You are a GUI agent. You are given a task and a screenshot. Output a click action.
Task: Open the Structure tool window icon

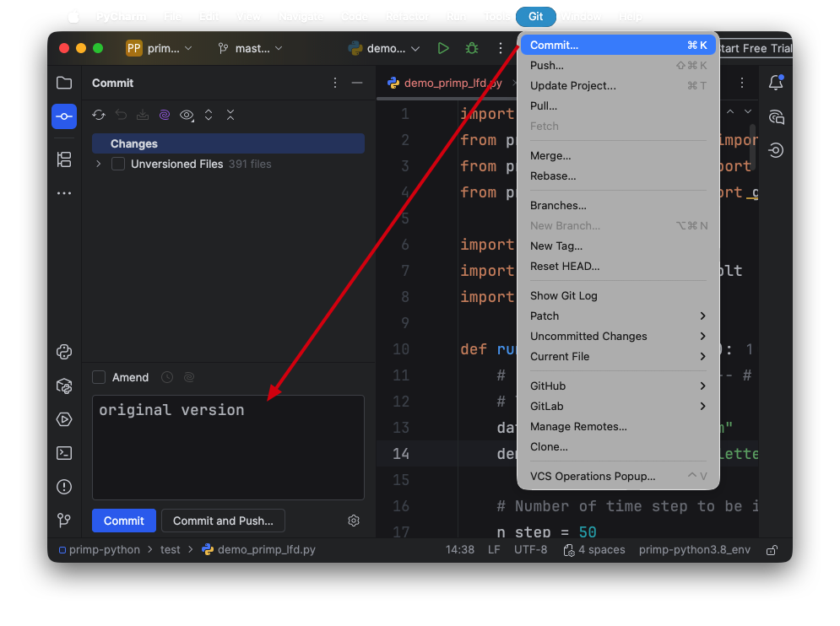[64, 159]
